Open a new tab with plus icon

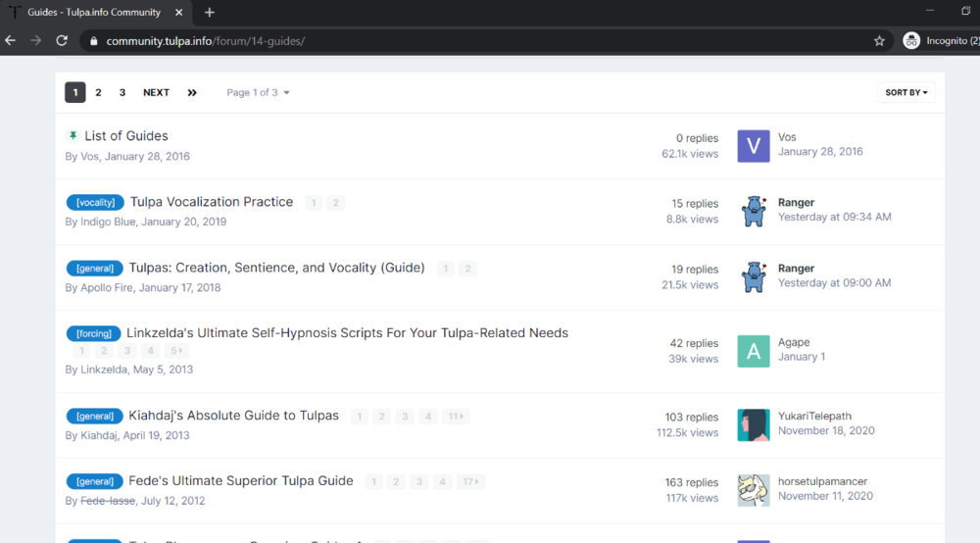tap(210, 13)
